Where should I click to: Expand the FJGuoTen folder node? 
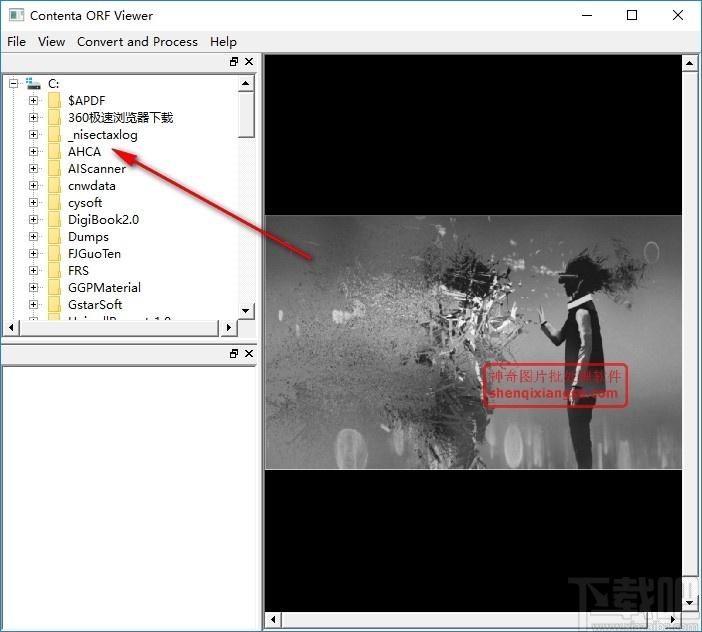pos(33,253)
